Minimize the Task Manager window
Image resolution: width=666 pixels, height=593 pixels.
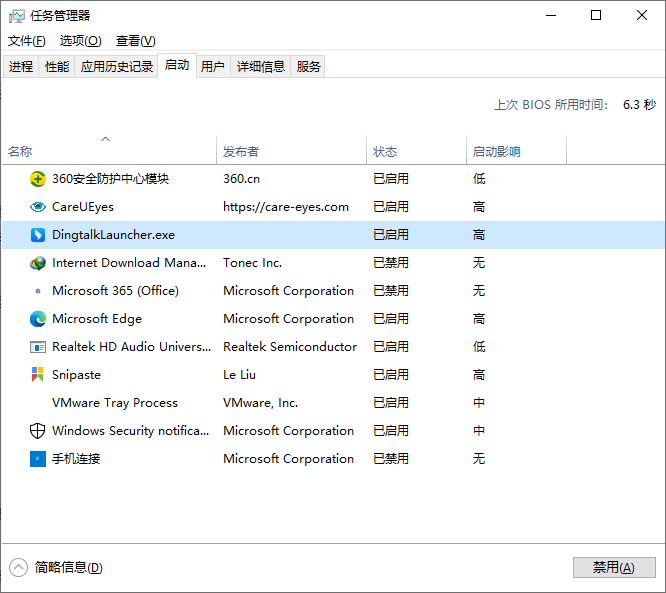click(x=551, y=15)
